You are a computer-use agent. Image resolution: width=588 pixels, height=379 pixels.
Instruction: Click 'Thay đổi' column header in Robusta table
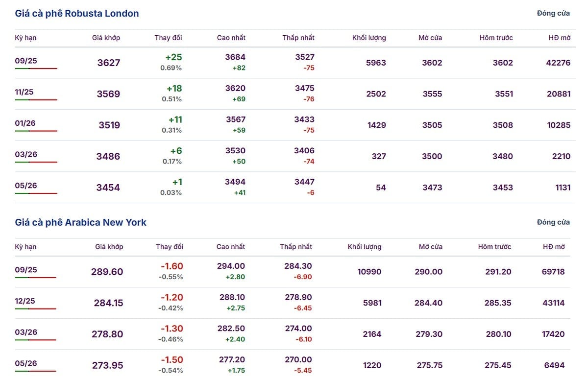coord(168,38)
